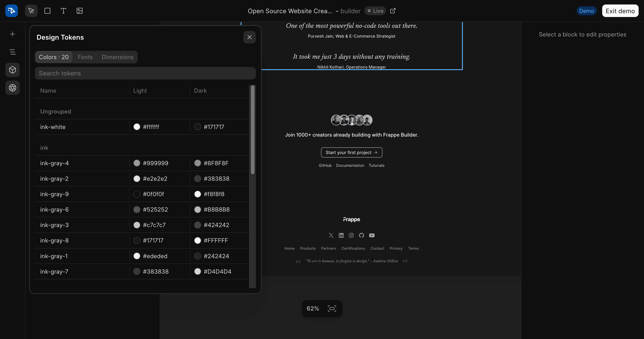Viewport: 644px width, 339px height.
Task: Select the Image tool
Action: tap(80, 11)
